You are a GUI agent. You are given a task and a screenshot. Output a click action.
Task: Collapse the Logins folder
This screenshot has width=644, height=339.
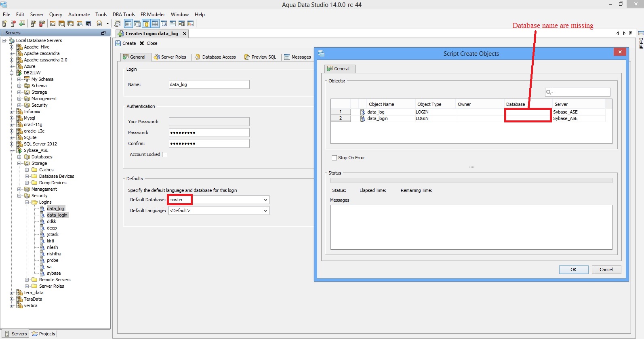coord(27,202)
